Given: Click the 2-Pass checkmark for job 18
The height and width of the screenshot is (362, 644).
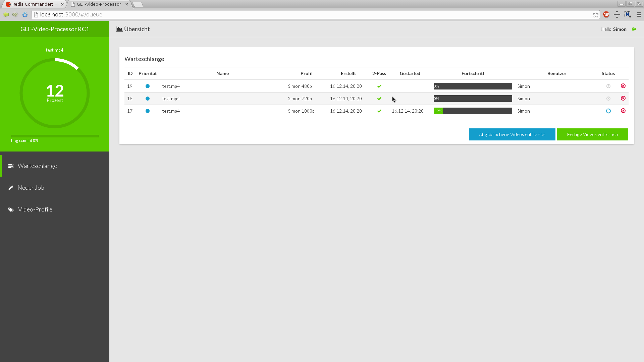Looking at the screenshot, I should 379,99.
